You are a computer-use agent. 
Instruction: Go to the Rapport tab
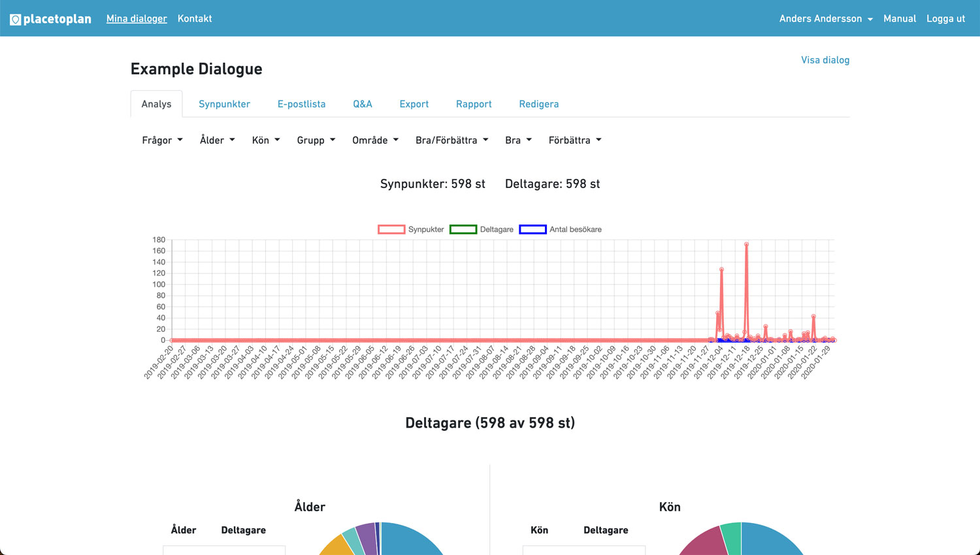click(474, 104)
